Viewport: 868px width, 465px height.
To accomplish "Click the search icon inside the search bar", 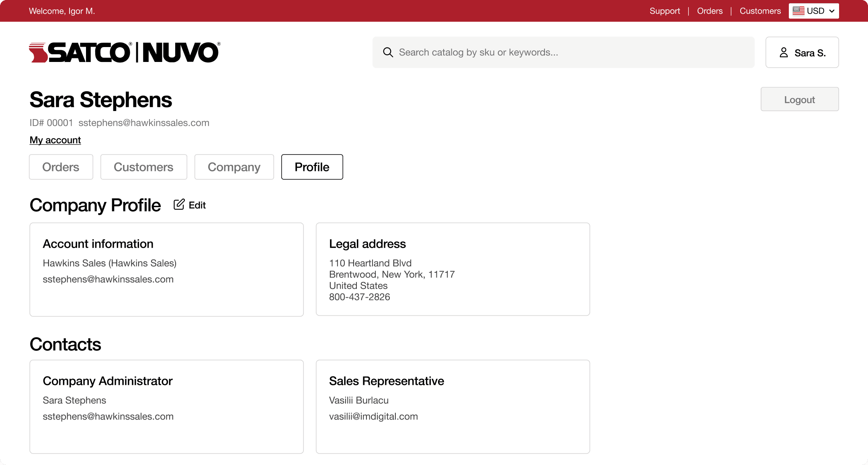I will [388, 52].
